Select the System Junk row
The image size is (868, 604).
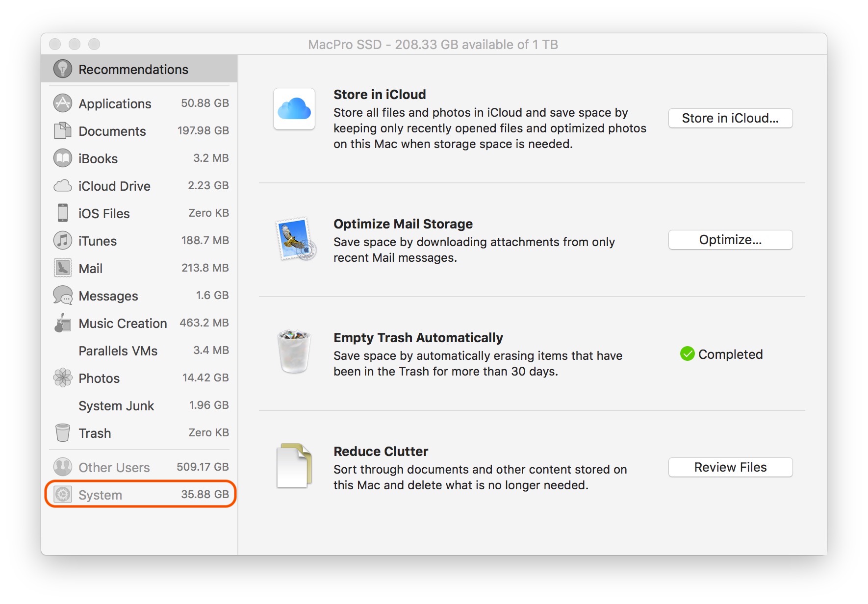(x=139, y=405)
